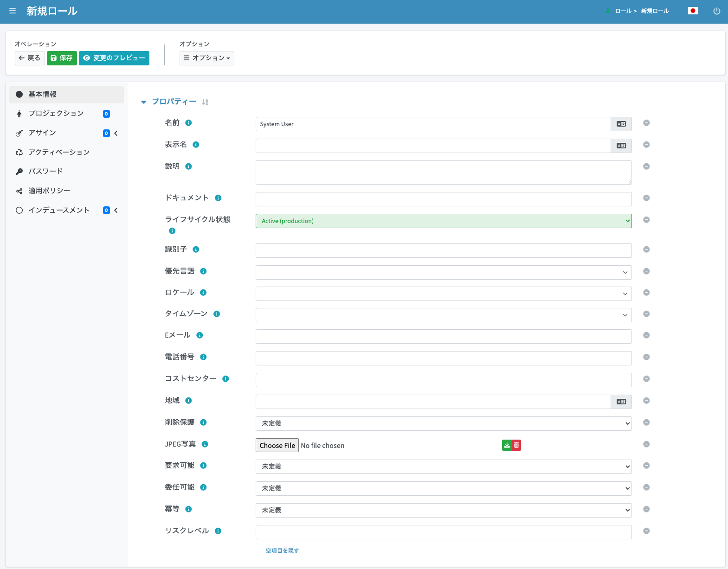
Task: Remove the リスクレベル field with minus icon
Action: [x=646, y=531]
